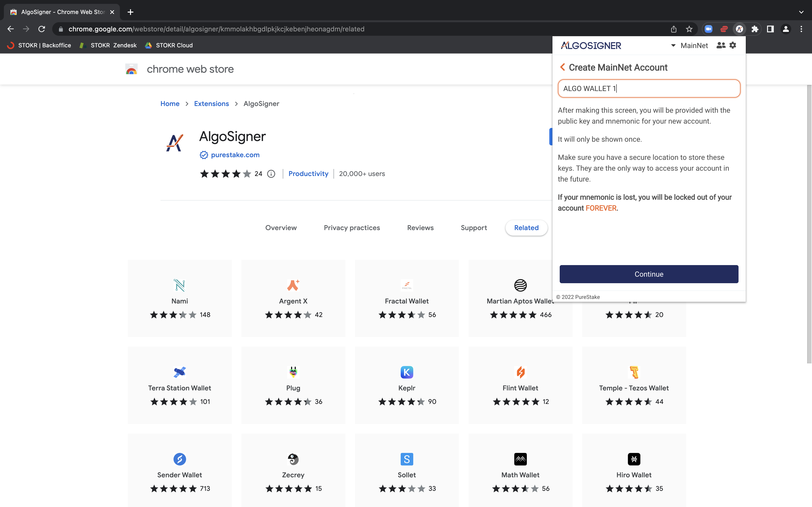Image resolution: width=812 pixels, height=507 pixels.
Task: Reload the page
Action: (42, 29)
